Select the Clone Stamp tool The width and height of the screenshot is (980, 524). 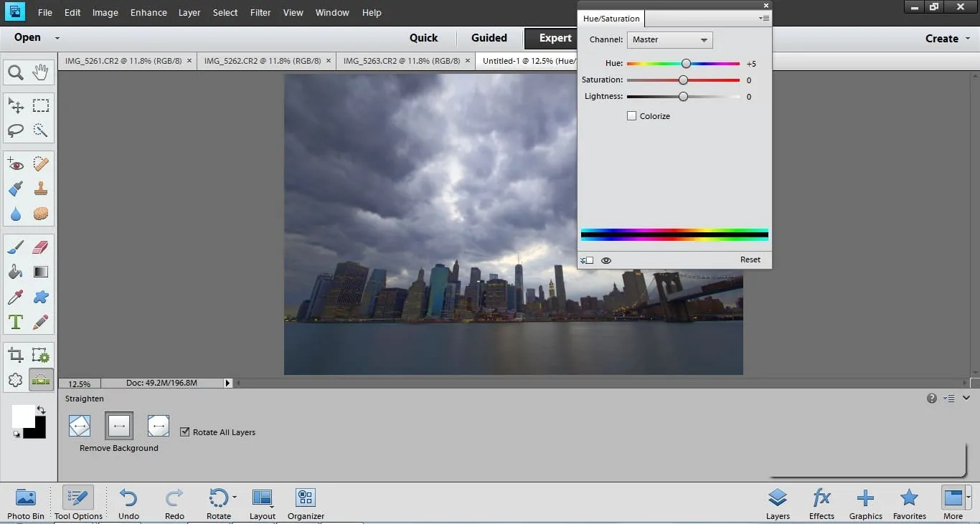pos(41,189)
